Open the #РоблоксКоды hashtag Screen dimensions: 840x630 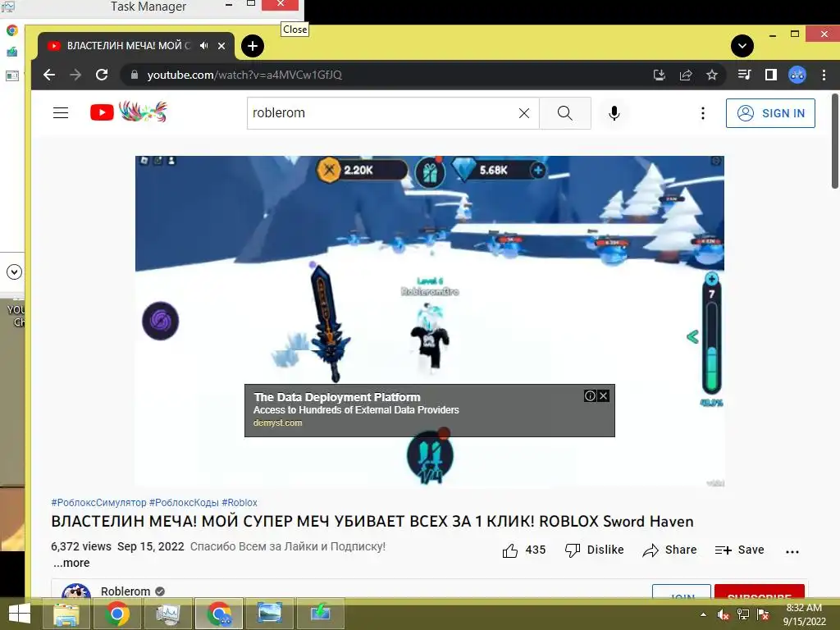[x=184, y=503]
